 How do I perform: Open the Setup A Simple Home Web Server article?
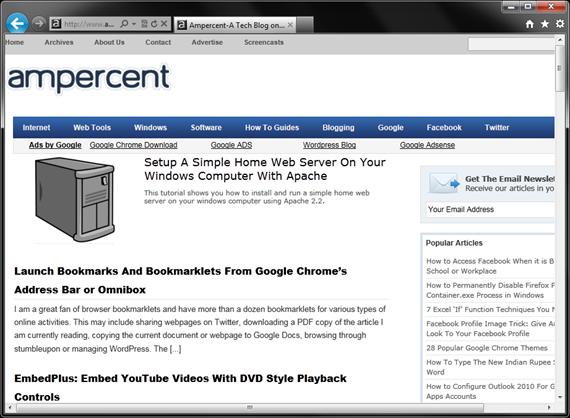click(265, 169)
